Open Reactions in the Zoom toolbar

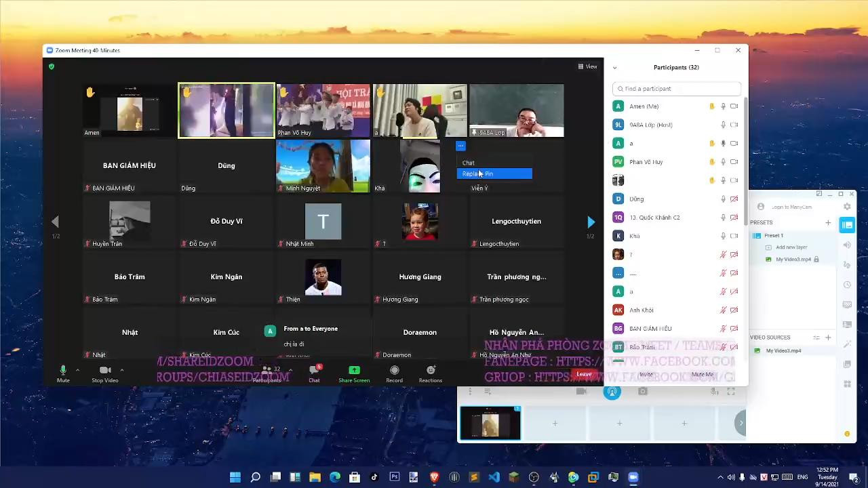(x=430, y=371)
